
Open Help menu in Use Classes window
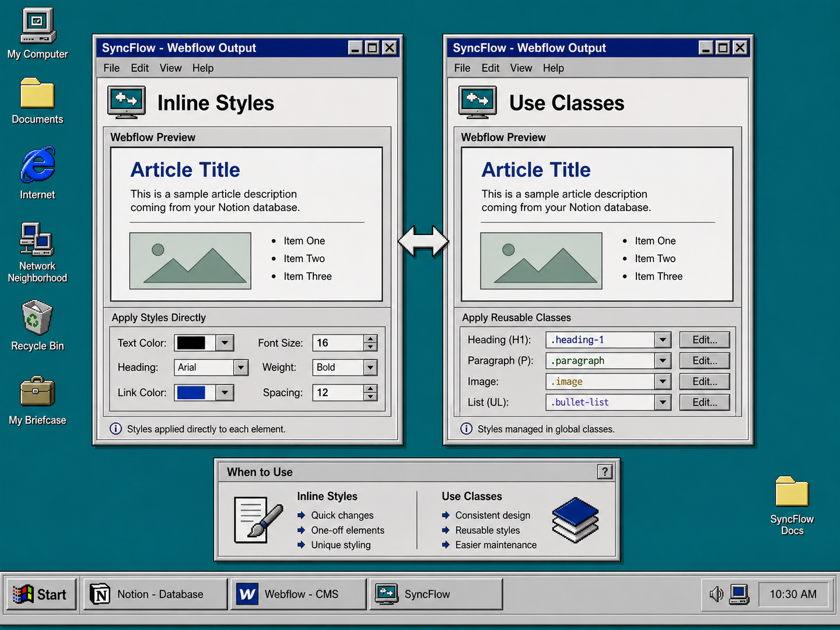(x=553, y=68)
